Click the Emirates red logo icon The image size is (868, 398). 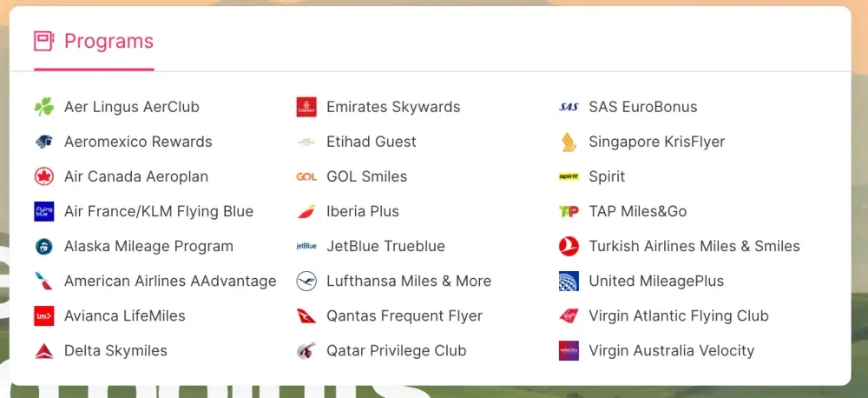click(306, 107)
